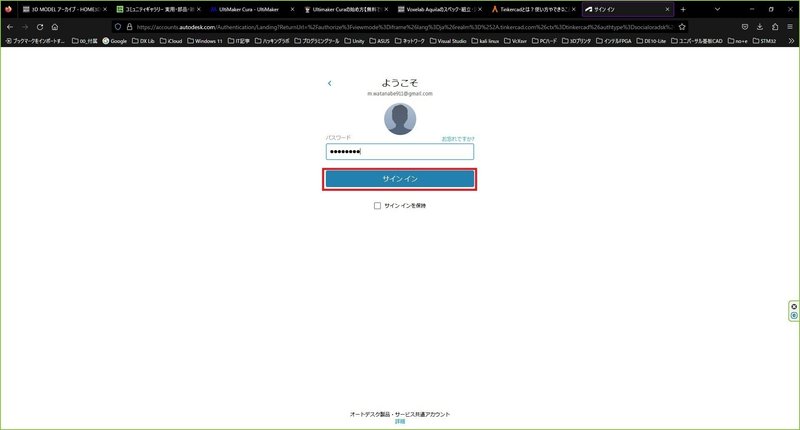Screen dimensions: 800x430
Task: Click the オートデスク製品・サービス共通アカウント text
Action: click(400, 414)
